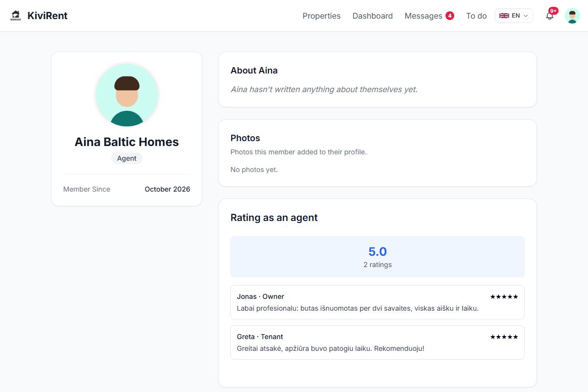
Task: Click the KiviRent house logo icon
Action: (16, 16)
